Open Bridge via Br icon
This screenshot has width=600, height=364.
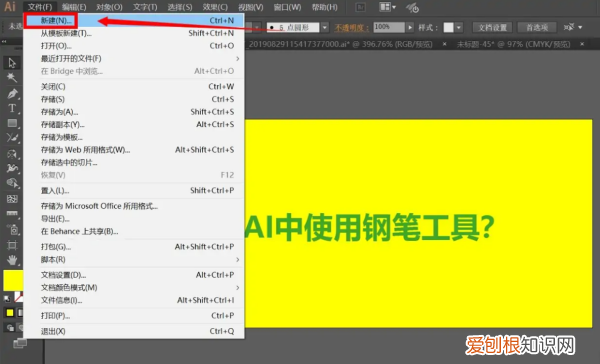pos(360,7)
